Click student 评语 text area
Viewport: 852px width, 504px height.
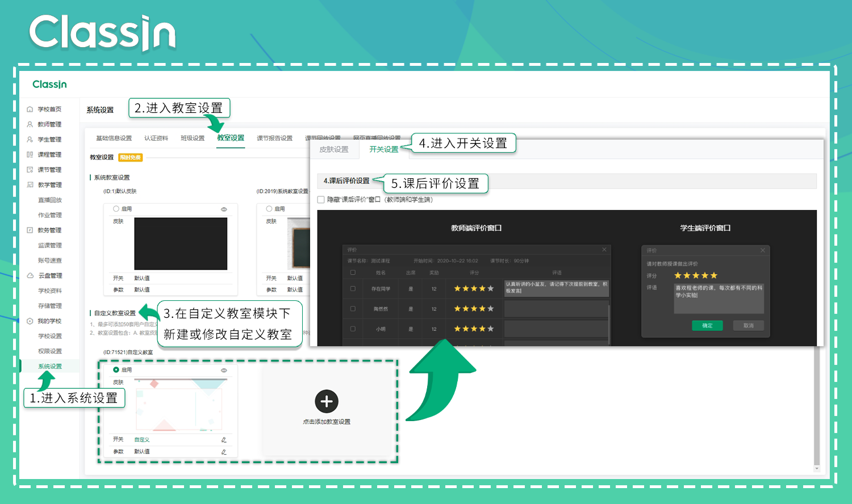pos(719,299)
